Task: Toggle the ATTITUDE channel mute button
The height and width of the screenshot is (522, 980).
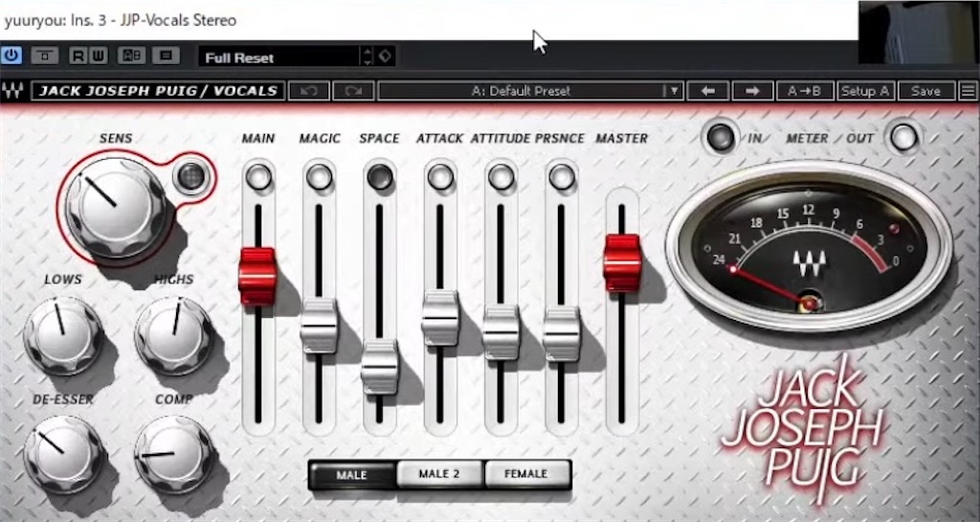Action: pos(501,177)
